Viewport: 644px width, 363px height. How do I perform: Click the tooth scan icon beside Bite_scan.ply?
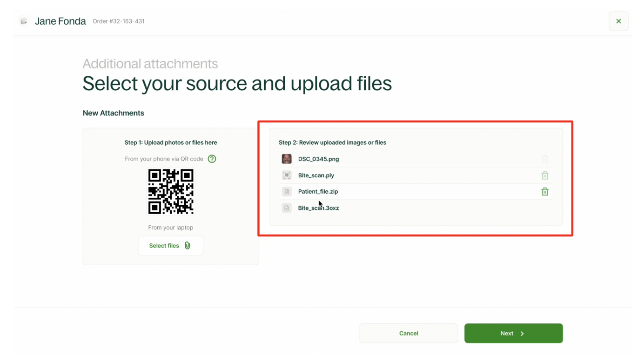pos(287,175)
